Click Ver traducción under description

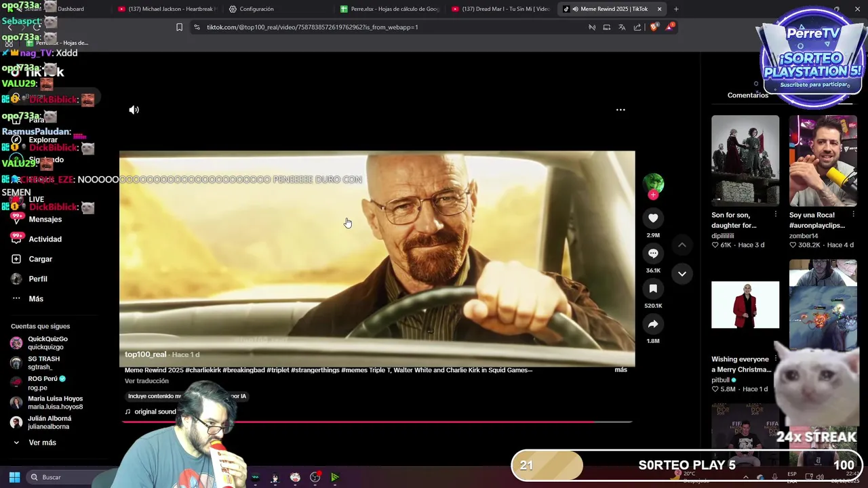[x=146, y=381]
